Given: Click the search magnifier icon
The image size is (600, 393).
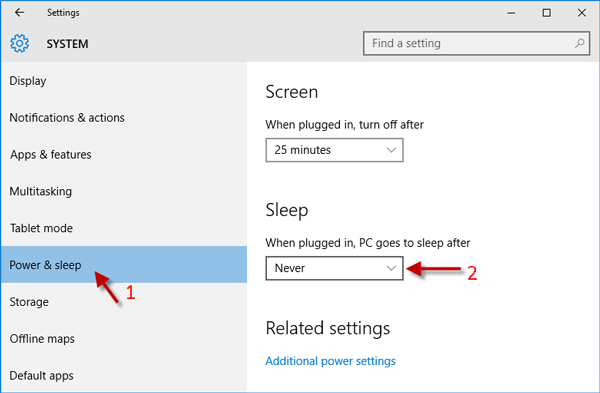Looking at the screenshot, I should 579,43.
